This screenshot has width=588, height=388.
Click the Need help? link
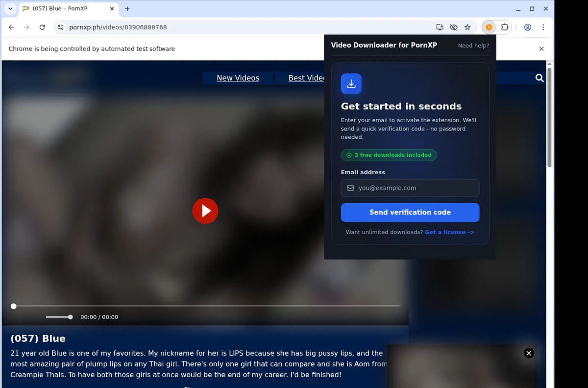(x=473, y=46)
